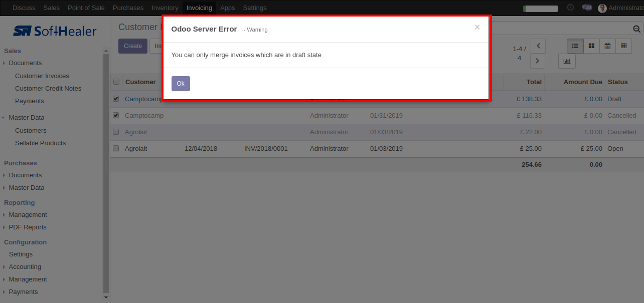Screen dimensions: 644x303
Task: Click the sidebar scroll down arrow
Action: 106,297
